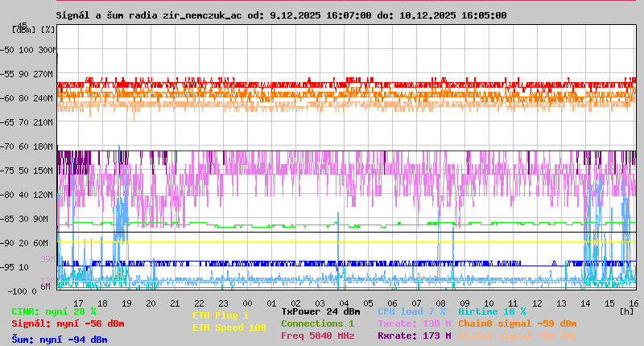Click the '14' hour tick label
Viewport: 644px width, 346px height.
coord(585,303)
